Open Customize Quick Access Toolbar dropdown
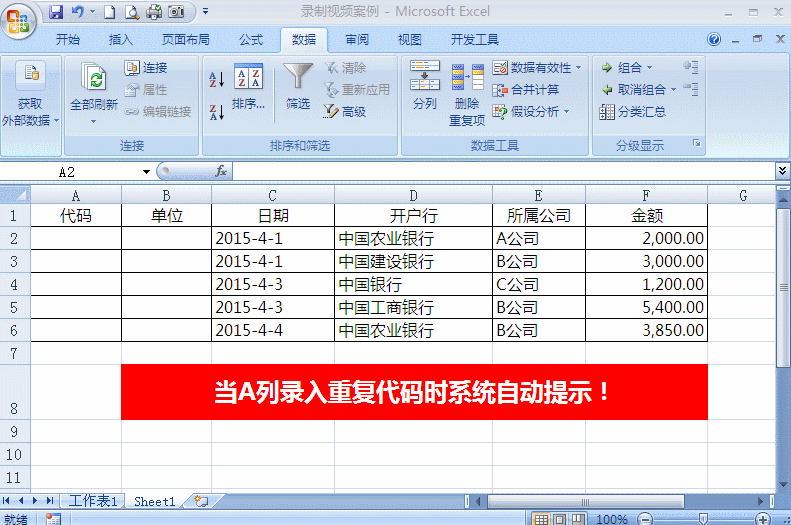This screenshot has width=791, height=525. point(205,11)
